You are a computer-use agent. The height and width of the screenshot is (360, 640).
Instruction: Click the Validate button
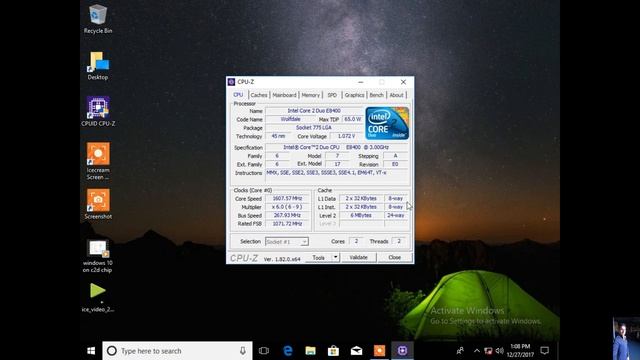coord(358,258)
